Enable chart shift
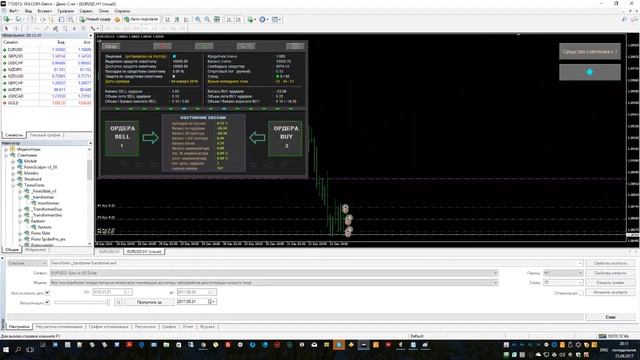 click(238, 19)
